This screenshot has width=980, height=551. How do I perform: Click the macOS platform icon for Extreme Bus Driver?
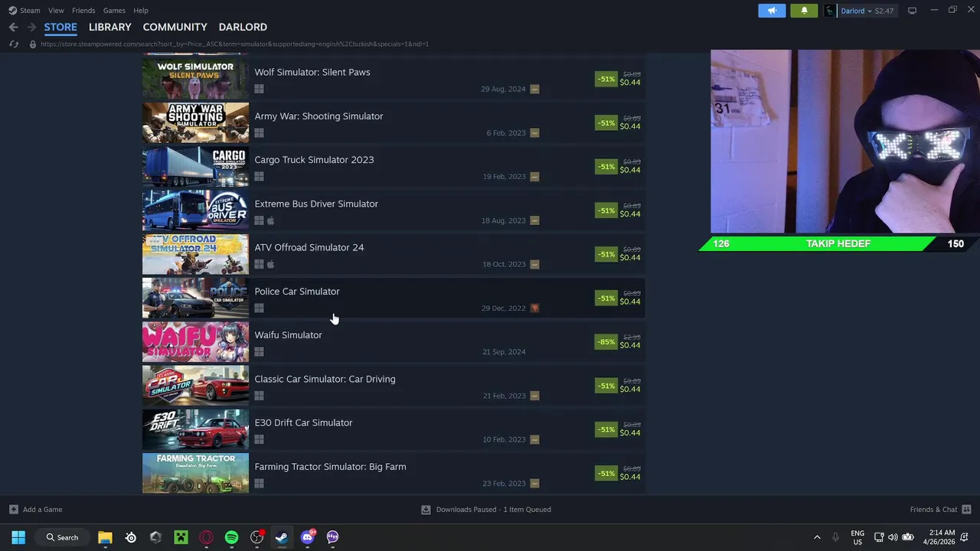270,220
